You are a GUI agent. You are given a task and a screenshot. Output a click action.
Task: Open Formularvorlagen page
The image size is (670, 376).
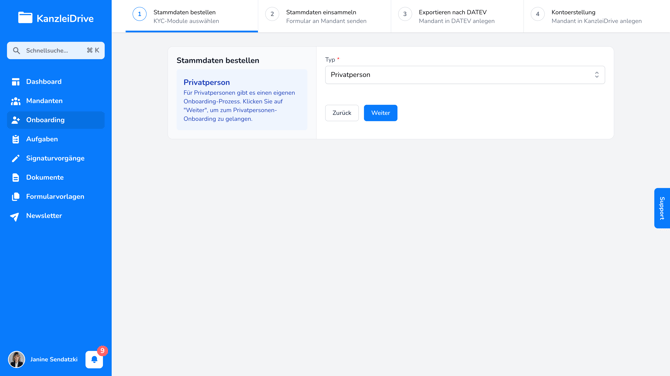click(56, 197)
